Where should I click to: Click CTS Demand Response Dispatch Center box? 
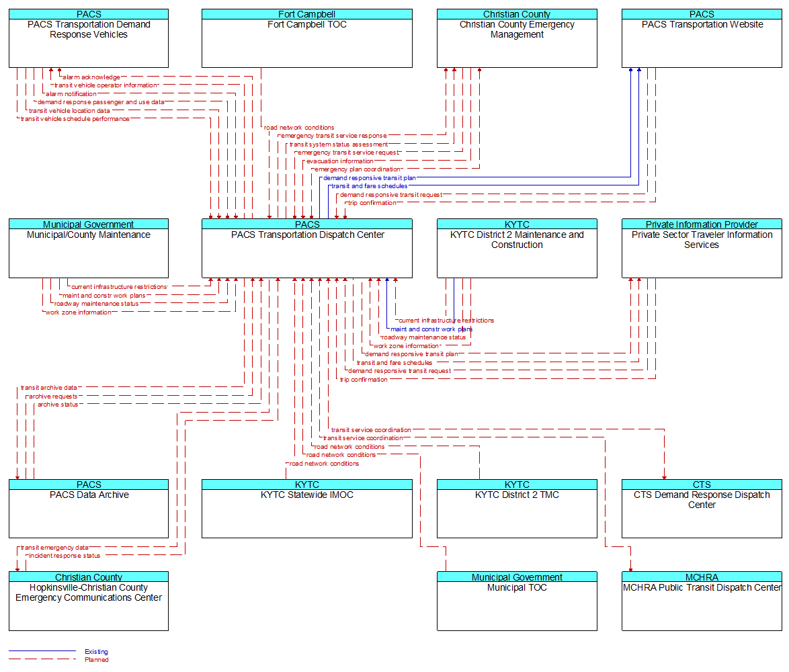[x=702, y=509]
